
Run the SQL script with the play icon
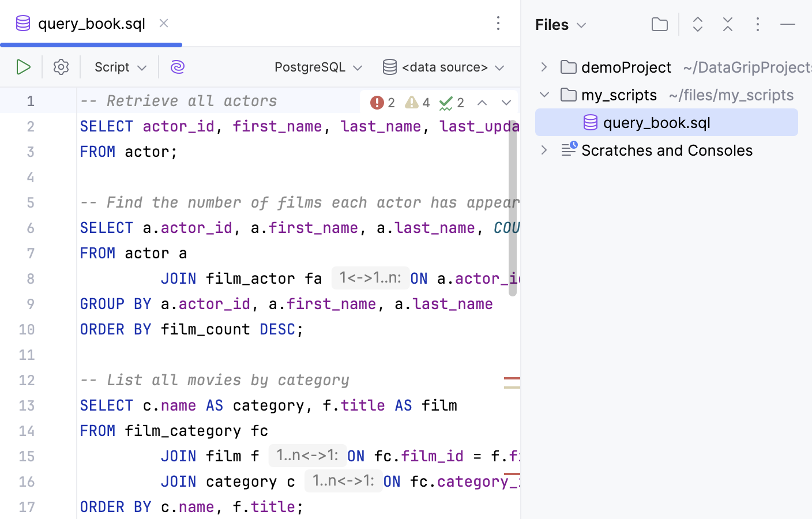[x=24, y=67]
